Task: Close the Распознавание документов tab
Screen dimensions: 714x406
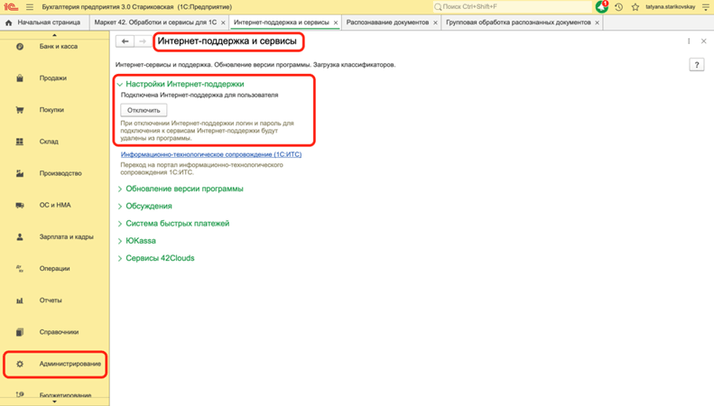Action: click(x=435, y=23)
